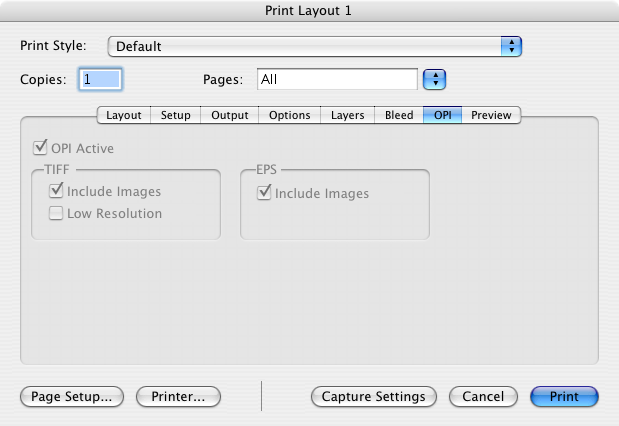
Task: Toggle EPS Include Images checkbox
Action: pyautogui.click(x=265, y=193)
